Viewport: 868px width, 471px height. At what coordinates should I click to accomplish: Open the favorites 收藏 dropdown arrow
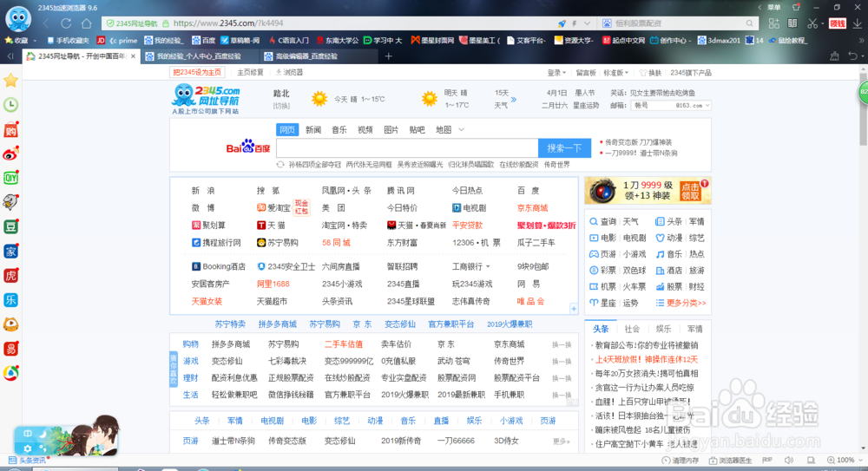(x=35, y=41)
